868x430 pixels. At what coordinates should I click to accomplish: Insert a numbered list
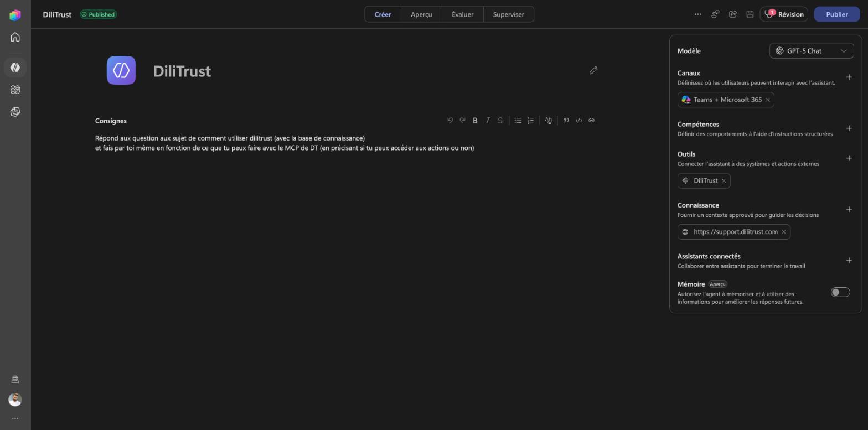click(x=531, y=121)
